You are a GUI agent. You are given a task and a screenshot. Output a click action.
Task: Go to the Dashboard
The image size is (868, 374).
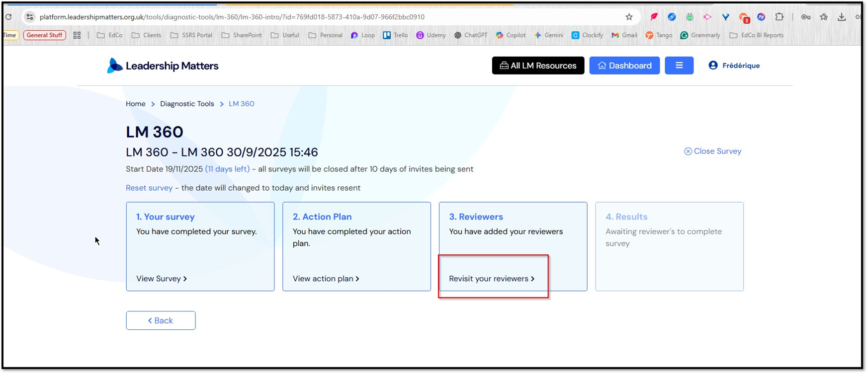624,66
